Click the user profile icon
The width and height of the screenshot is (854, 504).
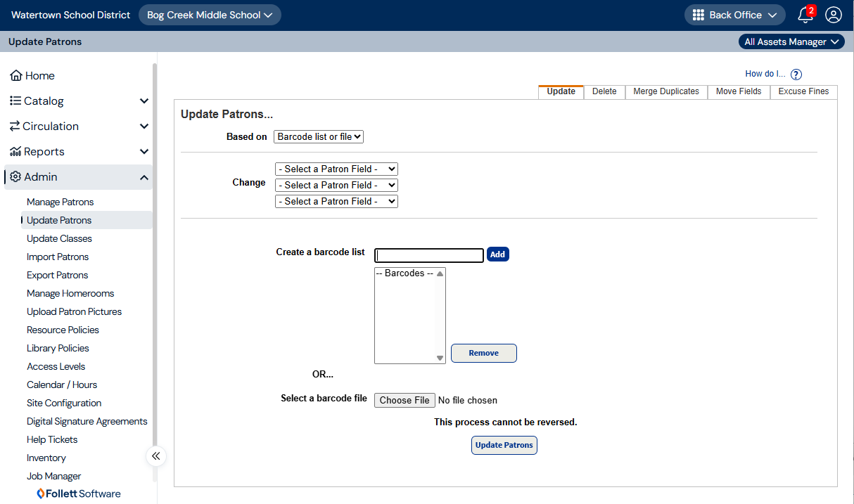click(x=834, y=15)
